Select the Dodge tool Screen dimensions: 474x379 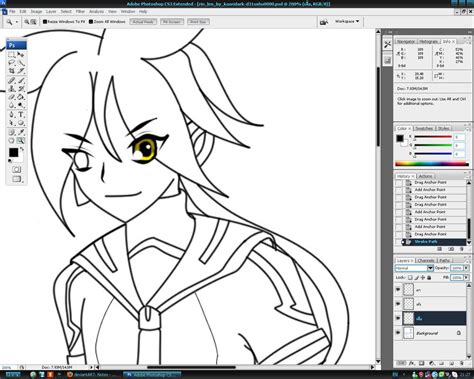21,105
